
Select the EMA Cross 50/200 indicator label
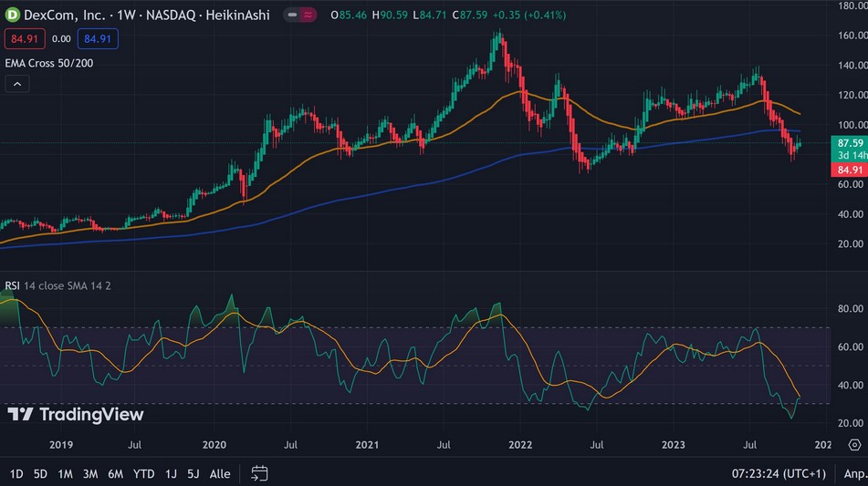48,62
